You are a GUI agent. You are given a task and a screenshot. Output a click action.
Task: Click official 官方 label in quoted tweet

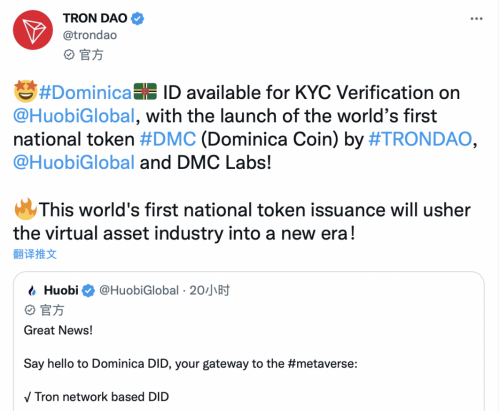tap(44, 310)
